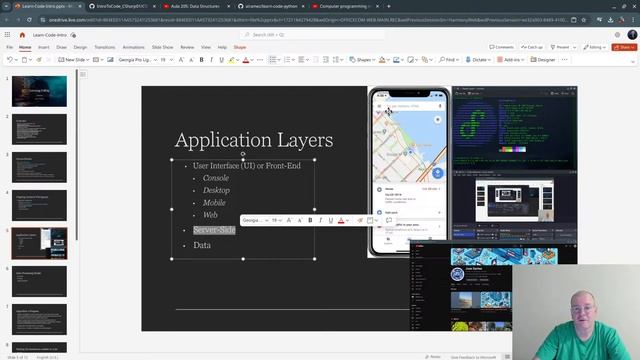Click the Format Painter icon in the ribbon
This screenshot has width=640, height=360.
(x=39, y=60)
